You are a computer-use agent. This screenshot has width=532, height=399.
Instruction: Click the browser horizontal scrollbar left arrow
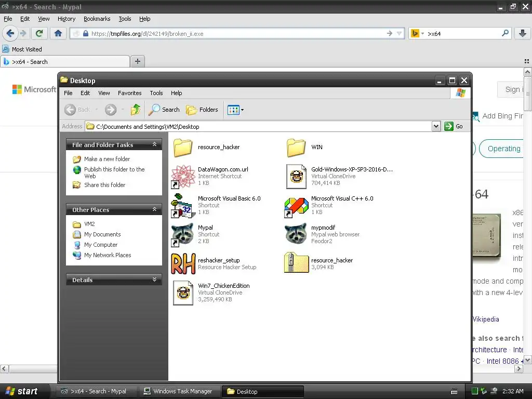point(4,369)
